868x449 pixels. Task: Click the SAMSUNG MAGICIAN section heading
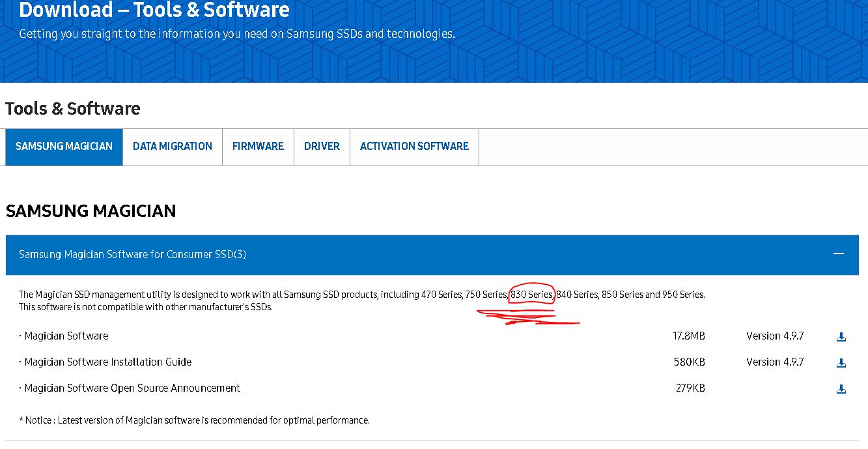point(91,211)
